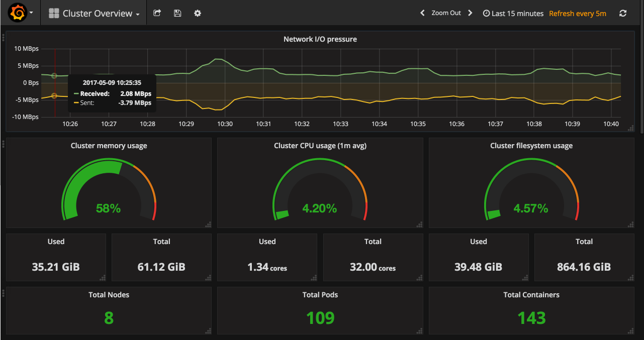Screen dimensions: 644x340
Task: Click the green Received swatch in the tooltip
Action: tap(76, 93)
